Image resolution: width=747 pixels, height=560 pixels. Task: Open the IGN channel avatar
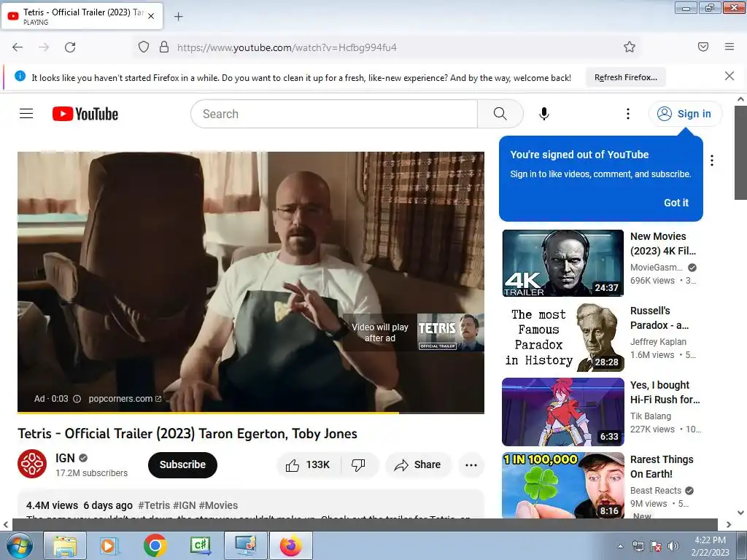click(32, 464)
